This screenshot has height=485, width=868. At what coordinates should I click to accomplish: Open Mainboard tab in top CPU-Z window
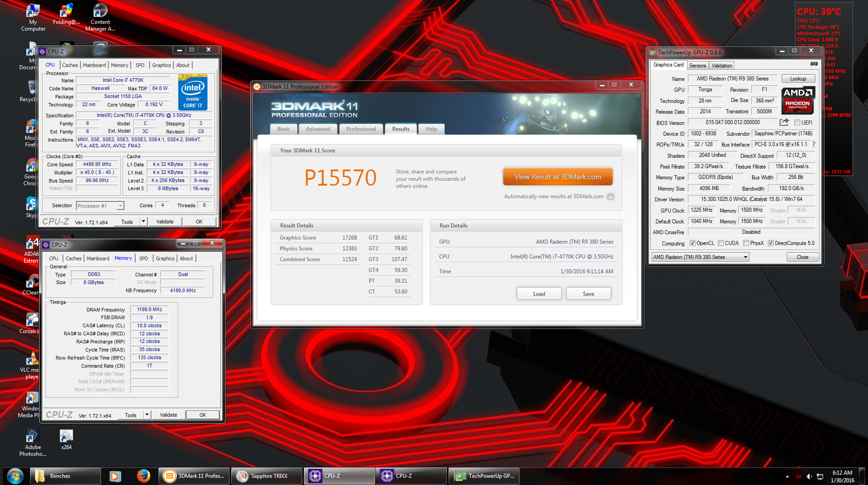[94, 65]
